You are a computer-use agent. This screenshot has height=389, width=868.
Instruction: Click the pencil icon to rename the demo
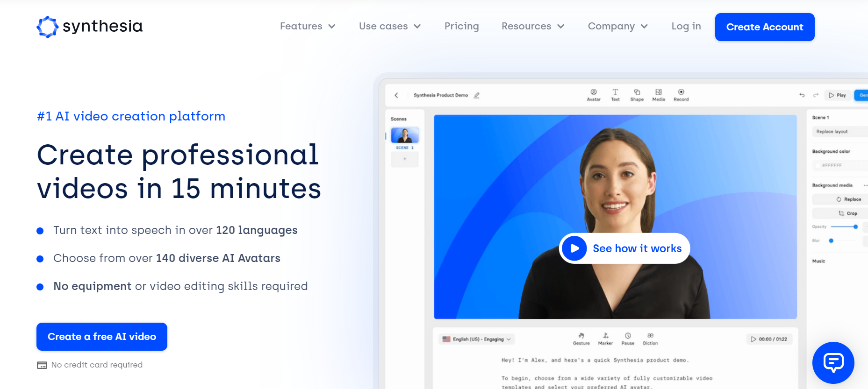click(x=477, y=95)
